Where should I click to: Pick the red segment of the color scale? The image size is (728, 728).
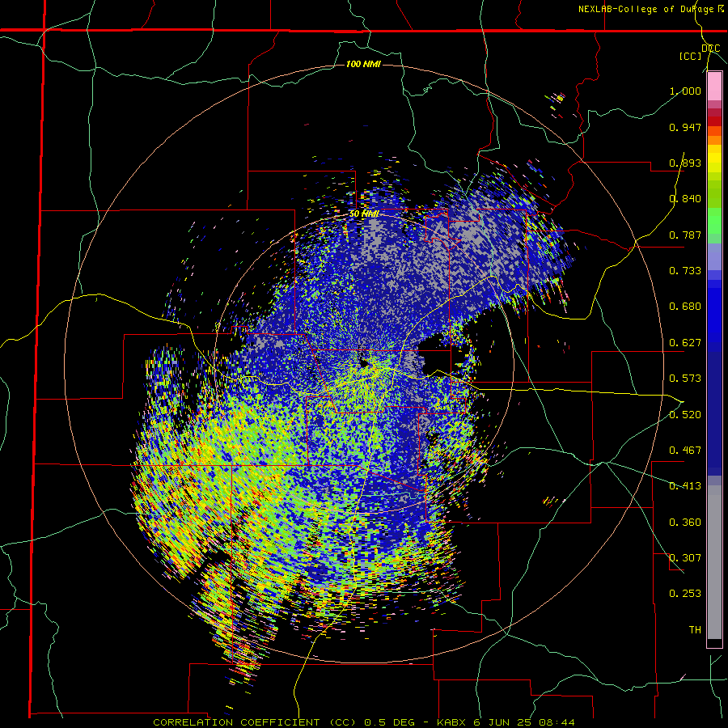[714, 121]
